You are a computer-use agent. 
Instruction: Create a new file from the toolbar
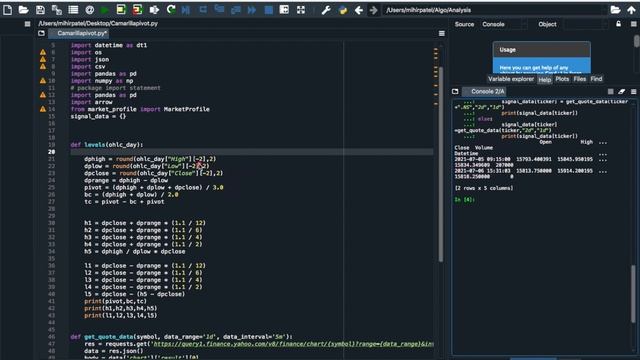[7, 10]
